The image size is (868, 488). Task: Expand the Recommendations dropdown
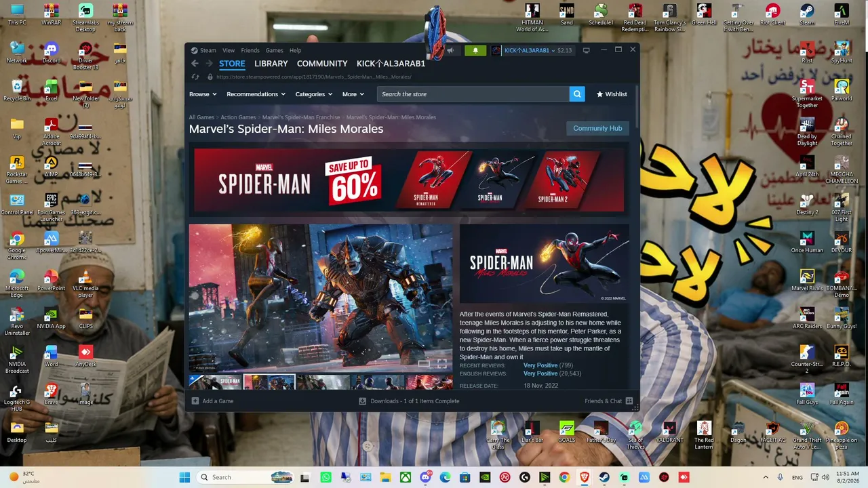tap(256, 94)
